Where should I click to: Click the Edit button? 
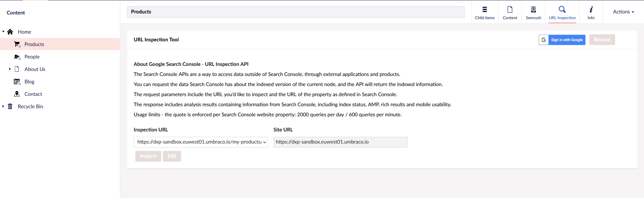tap(172, 156)
